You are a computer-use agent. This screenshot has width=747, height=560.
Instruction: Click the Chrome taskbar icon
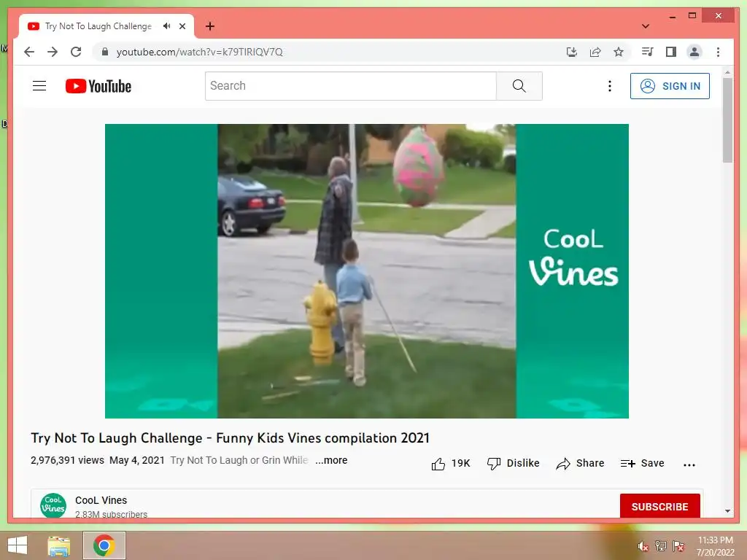pos(104,545)
